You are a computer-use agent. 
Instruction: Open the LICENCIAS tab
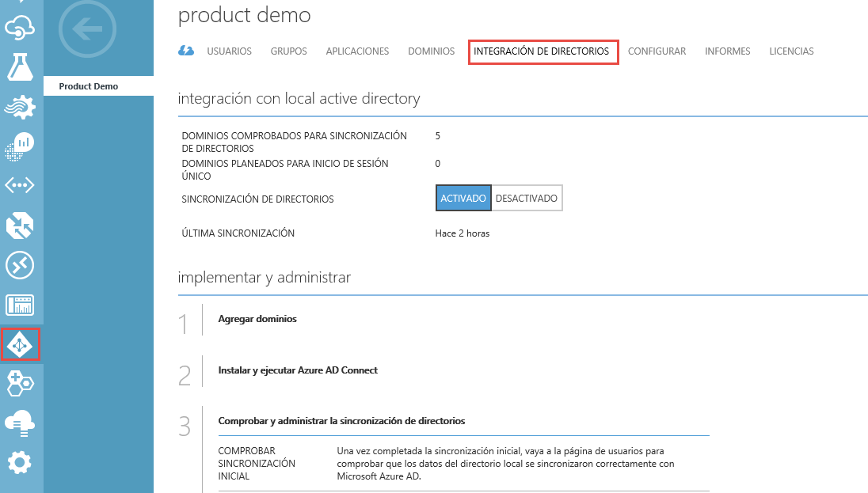(x=790, y=51)
